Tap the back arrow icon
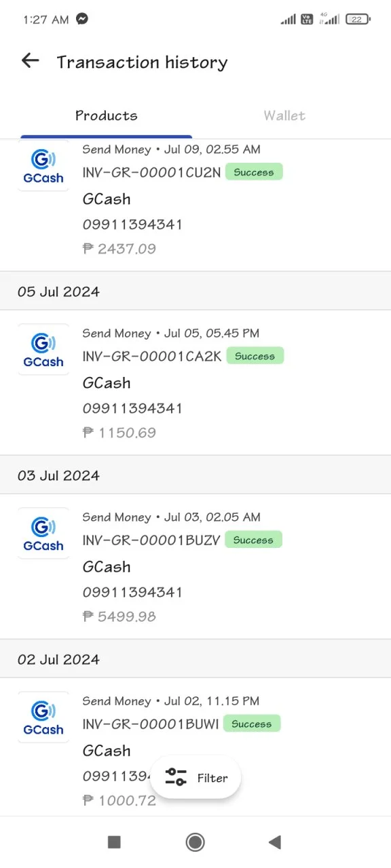The image size is (391, 868). click(x=30, y=61)
